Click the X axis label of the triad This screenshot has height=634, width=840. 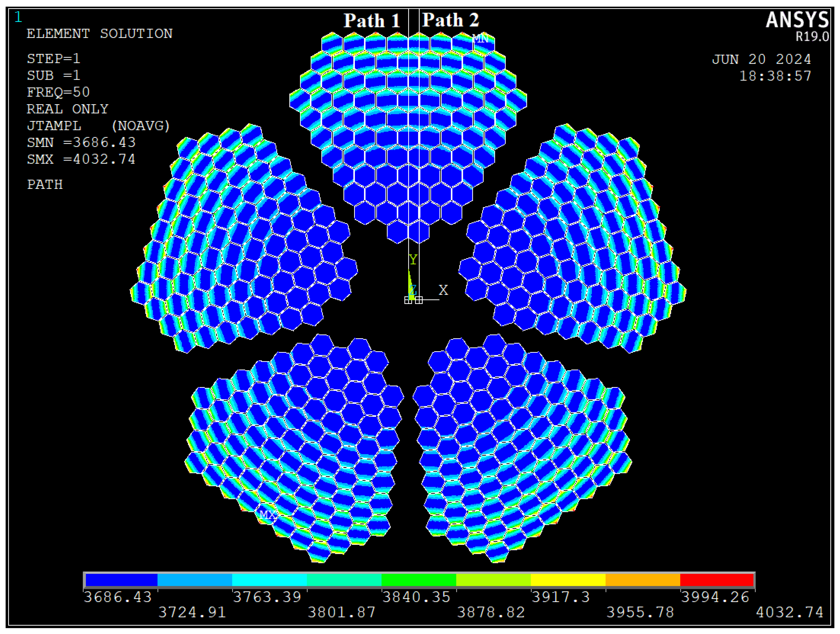pyautogui.click(x=444, y=290)
